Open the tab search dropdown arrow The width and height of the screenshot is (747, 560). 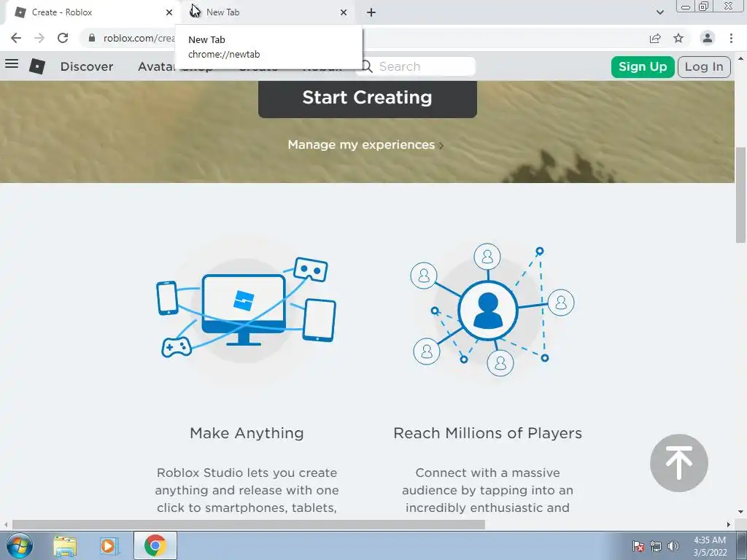coord(659,12)
